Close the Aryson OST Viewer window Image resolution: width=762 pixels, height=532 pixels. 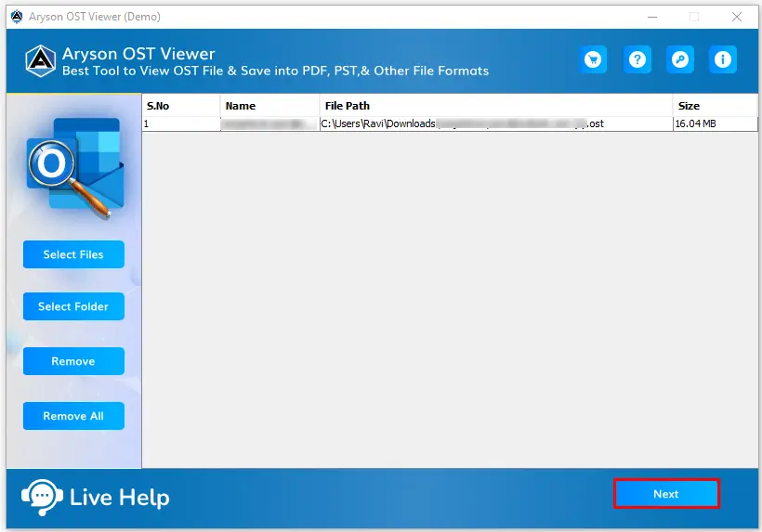click(737, 17)
